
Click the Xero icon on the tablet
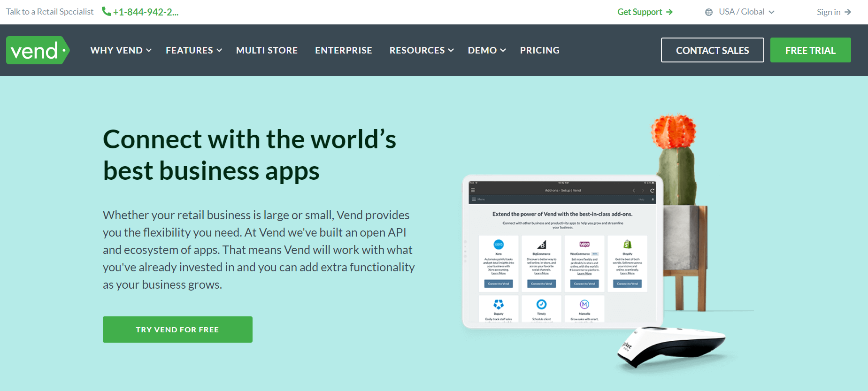click(499, 245)
